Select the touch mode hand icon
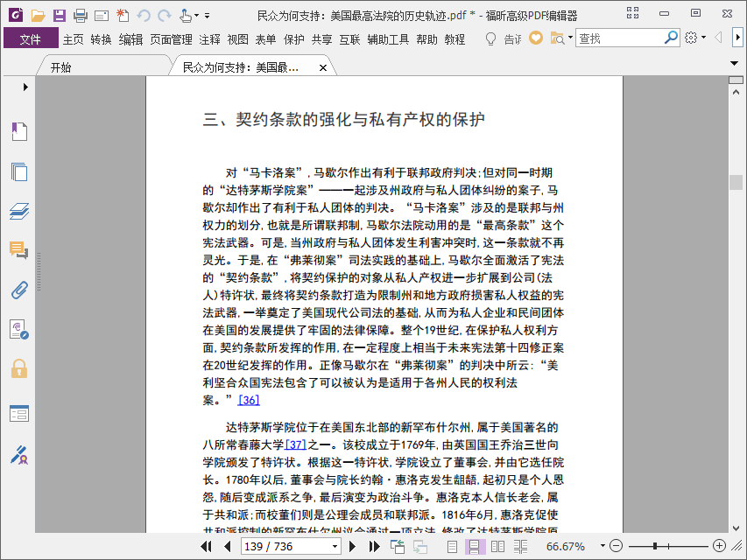This screenshot has width=747, height=560. point(186,16)
